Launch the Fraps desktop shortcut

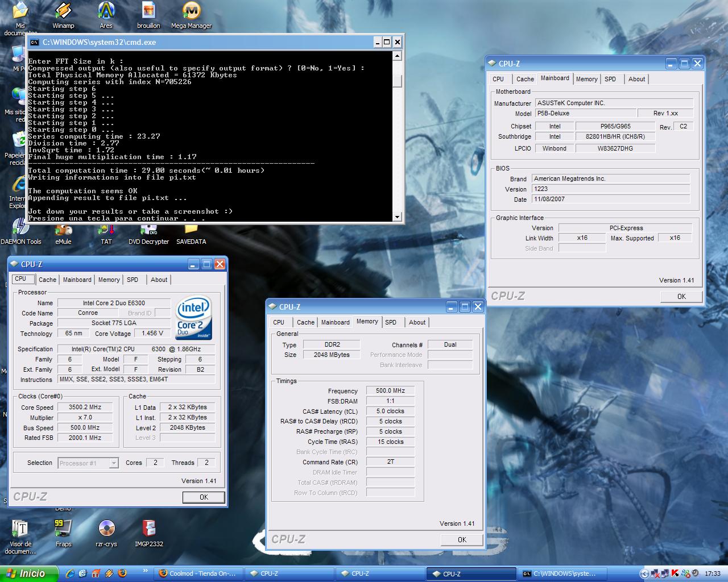pyautogui.click(x=63, y=533)
